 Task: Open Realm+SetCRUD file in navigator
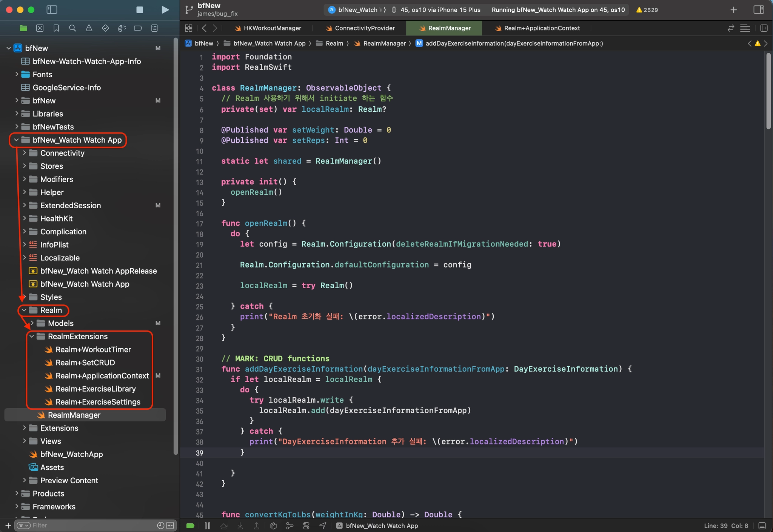(85, 363)
